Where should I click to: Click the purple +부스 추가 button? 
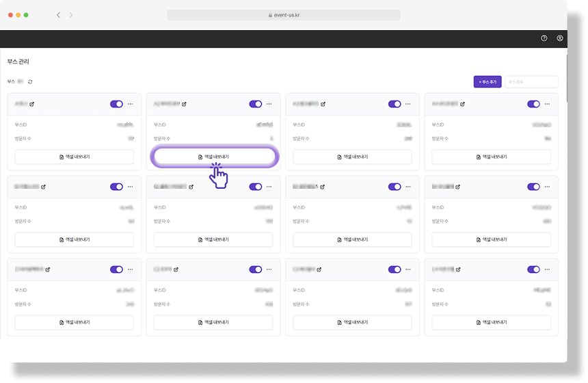pyautogui.click(x=487, y=82)
